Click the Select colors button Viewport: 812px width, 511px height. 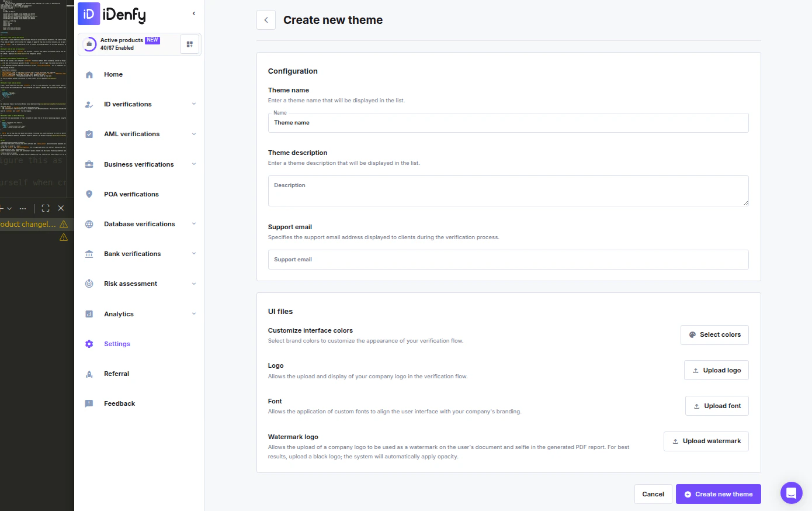click(x=714, y=335)
